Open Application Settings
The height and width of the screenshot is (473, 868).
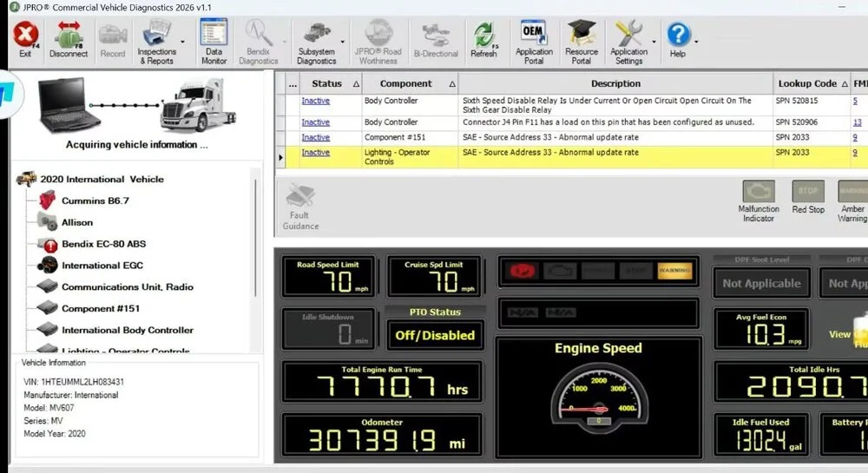click(628, 42)
